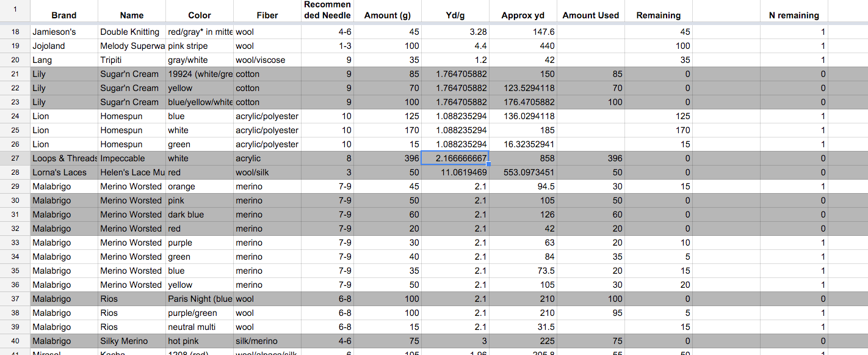Select the Amount Used column header
Screen dimensions: 868x355
pyautogui.click(x=590, y=15)
